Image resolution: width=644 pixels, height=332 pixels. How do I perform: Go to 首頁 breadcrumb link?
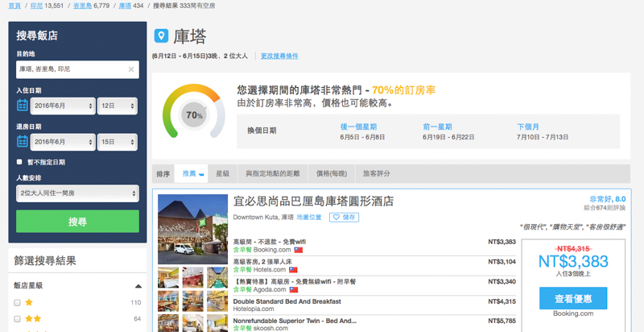pos(14,6)
